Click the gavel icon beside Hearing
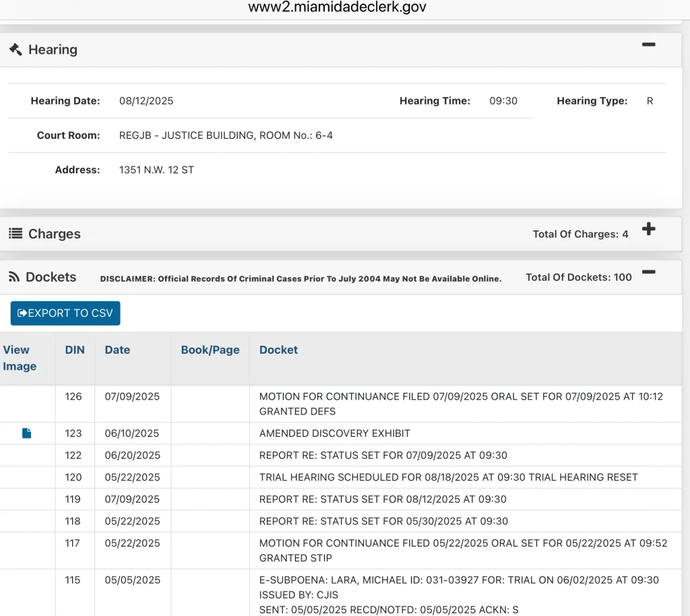Viewport: 690px width, 616px height. coord(15,49)
